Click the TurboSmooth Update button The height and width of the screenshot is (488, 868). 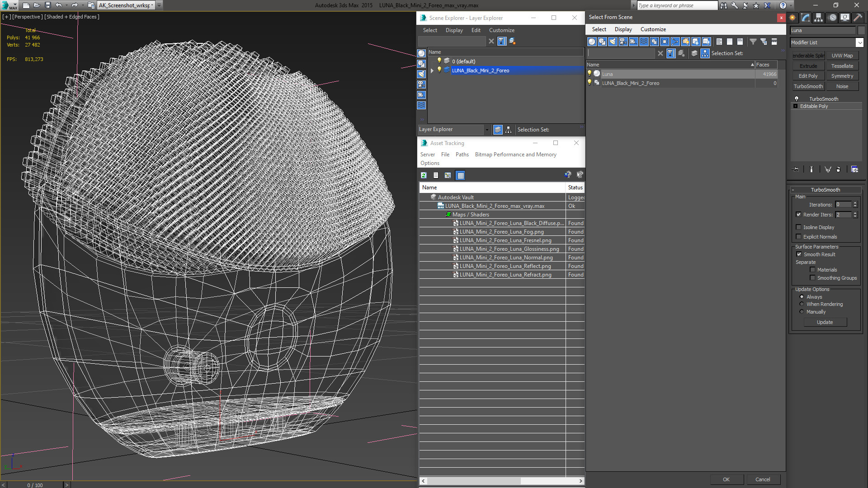825,322
